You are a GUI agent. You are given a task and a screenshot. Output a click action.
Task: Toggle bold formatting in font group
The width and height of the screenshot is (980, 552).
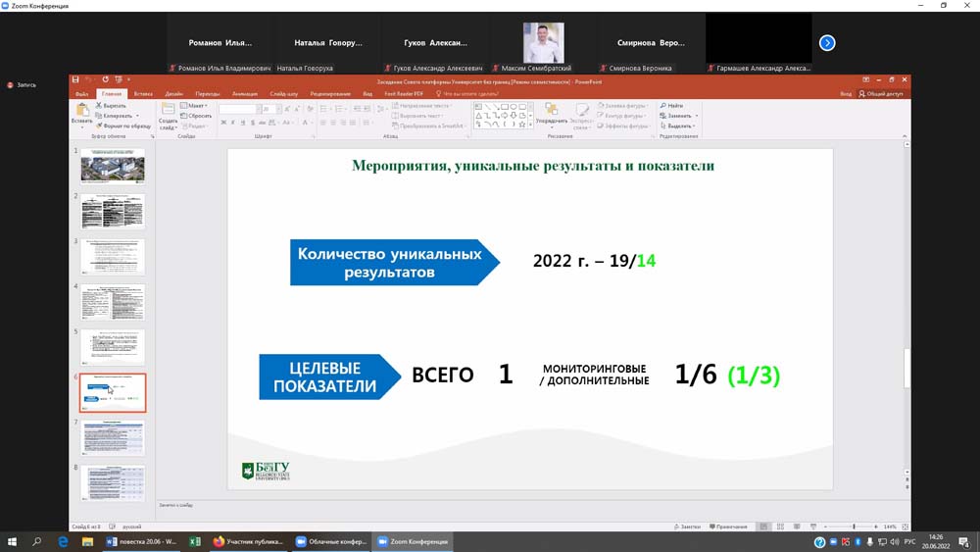(223, 123)
